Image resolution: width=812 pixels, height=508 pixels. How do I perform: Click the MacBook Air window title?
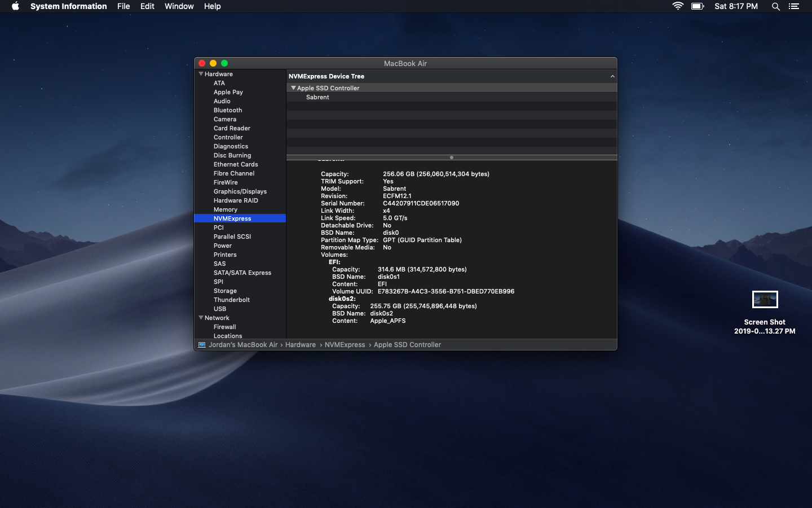coord(405,63)
